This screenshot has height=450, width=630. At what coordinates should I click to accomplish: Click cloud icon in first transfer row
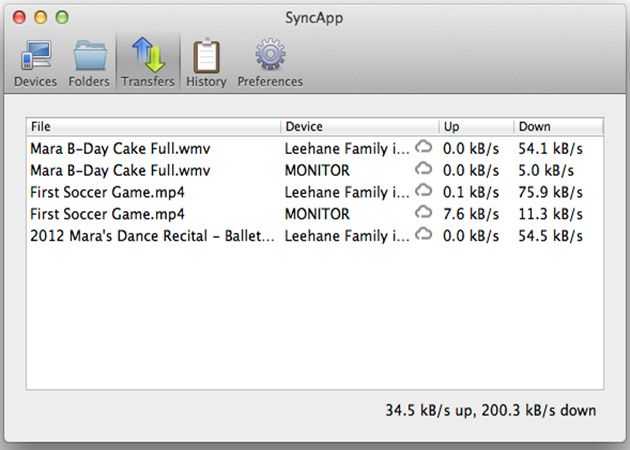tap(424, 148)
